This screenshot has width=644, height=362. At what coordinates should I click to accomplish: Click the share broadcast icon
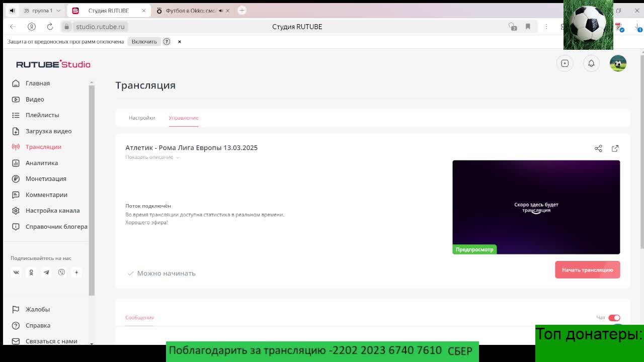coord(598,148)
